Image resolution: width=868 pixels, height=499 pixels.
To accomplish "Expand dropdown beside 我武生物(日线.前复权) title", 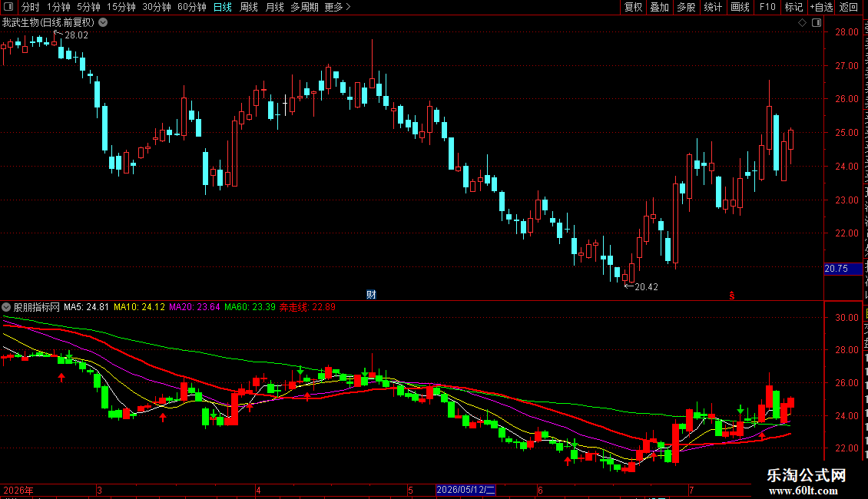I will (x=103, y=23).
